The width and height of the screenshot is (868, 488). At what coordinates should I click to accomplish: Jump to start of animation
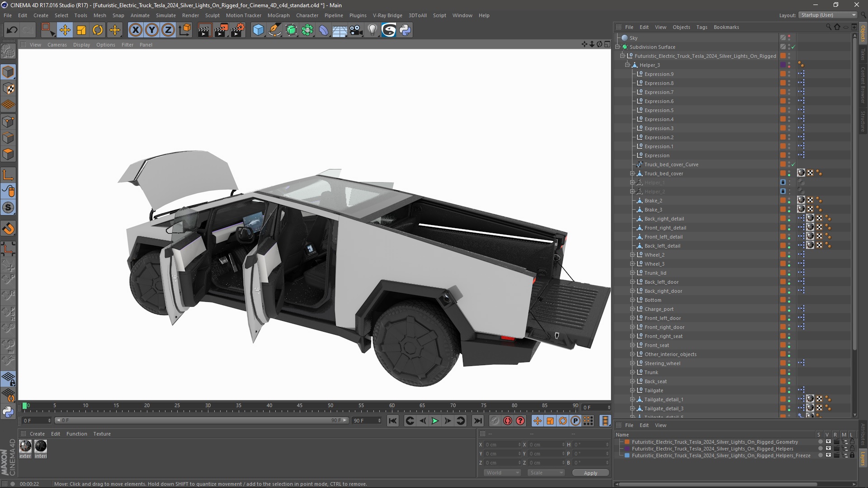pyautogui.click(x=393, y=421)
